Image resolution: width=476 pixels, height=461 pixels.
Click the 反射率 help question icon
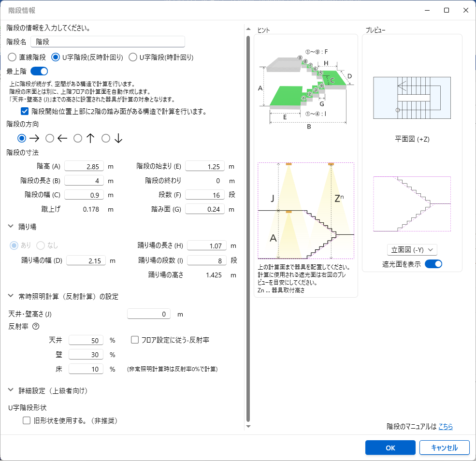[35, 326]
